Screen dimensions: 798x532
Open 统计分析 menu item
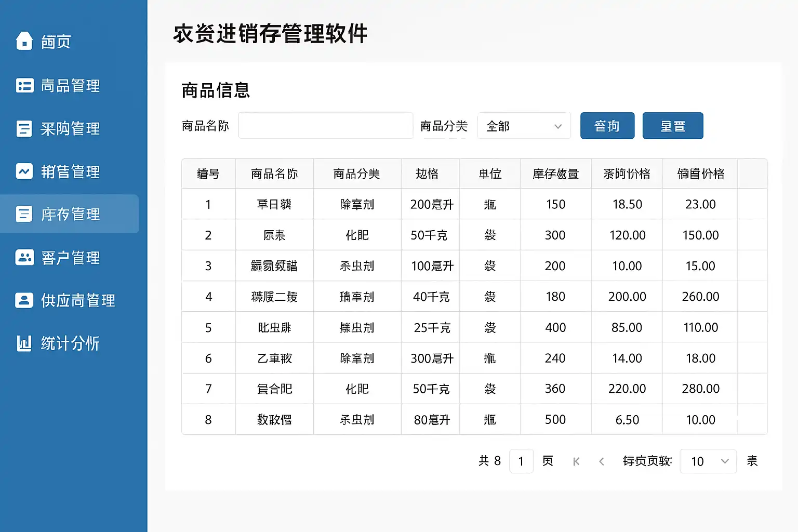coord(70,343)
